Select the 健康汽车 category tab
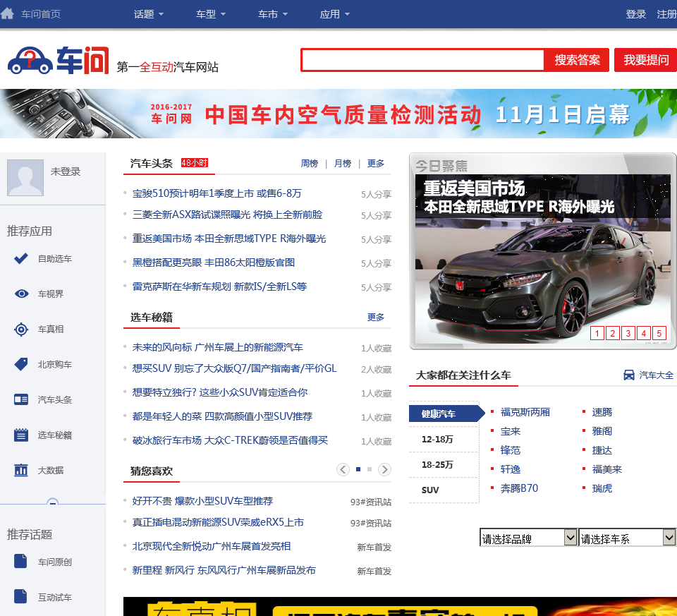The image size is (677, 616). 446,413
